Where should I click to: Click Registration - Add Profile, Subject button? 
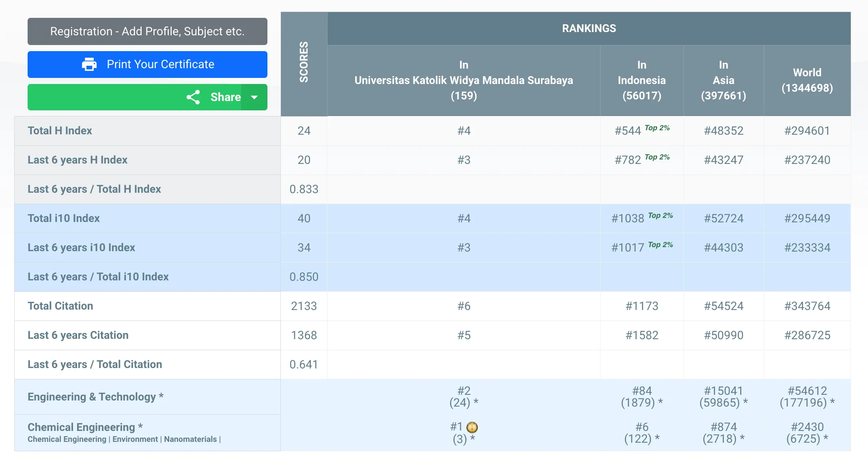click(x=147, y=32)
